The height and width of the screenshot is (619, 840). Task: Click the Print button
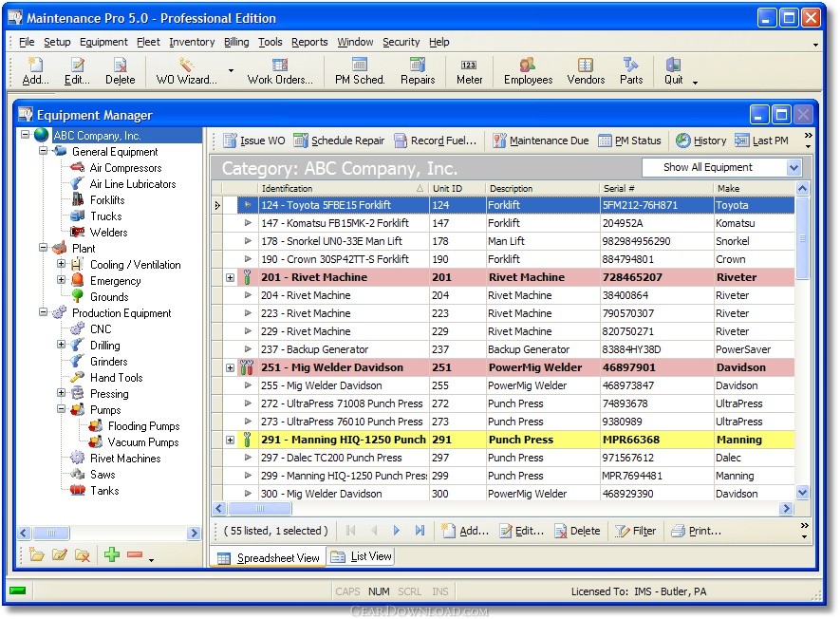point(697,531)
